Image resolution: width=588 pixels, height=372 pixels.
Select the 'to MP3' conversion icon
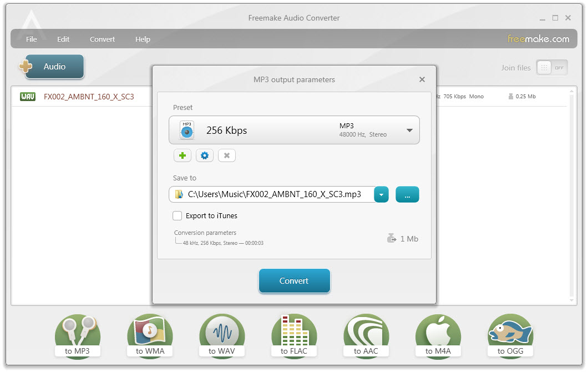tap(77, 331)
